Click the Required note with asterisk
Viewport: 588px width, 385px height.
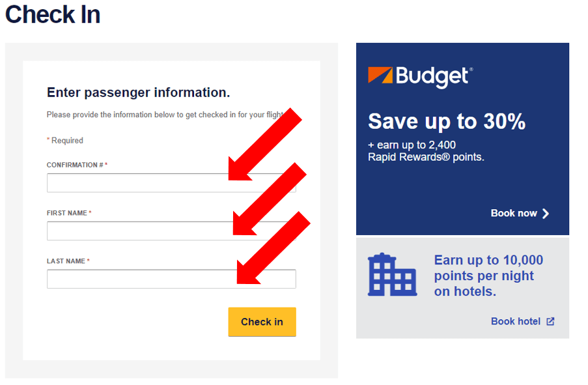(x=65, y=141)
